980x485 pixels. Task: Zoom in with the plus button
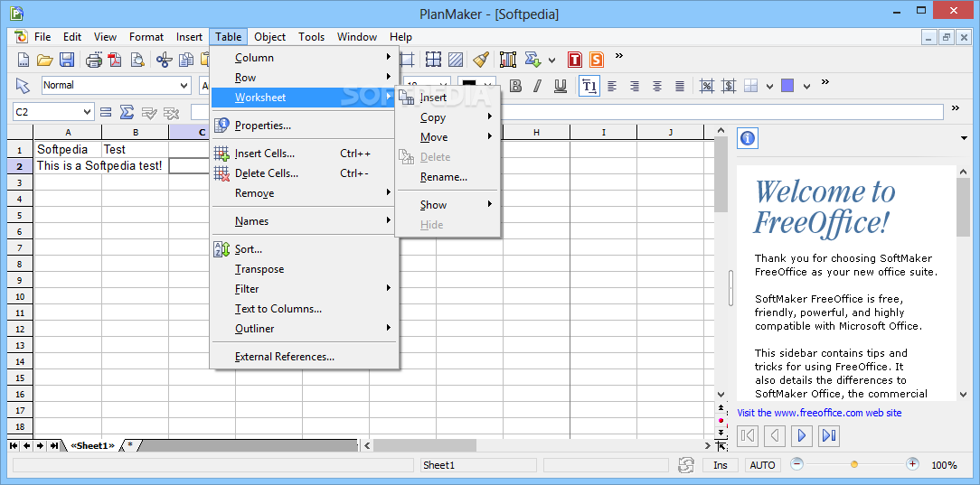912,464
